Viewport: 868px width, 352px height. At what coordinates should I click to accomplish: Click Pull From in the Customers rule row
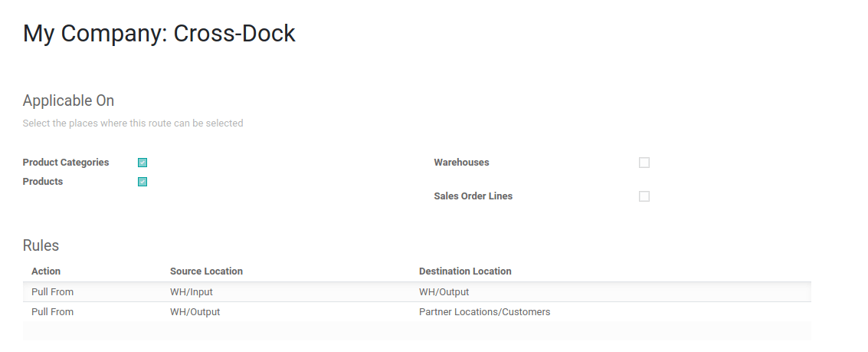pyautogui.click(x=52, y=312)
